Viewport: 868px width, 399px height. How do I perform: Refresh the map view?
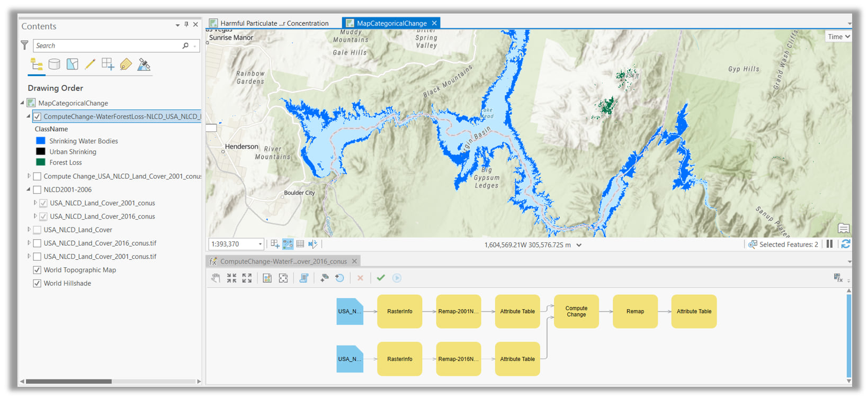(846, 244)
